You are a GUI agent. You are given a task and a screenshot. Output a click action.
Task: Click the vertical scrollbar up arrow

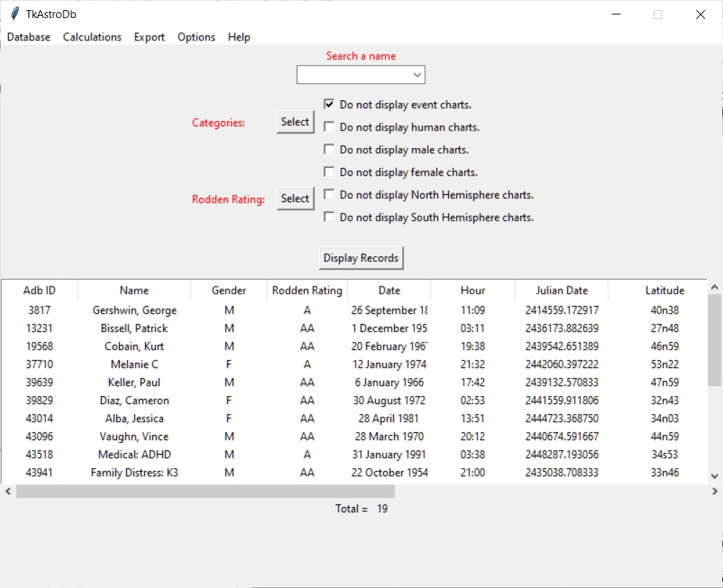coord(714,287)
